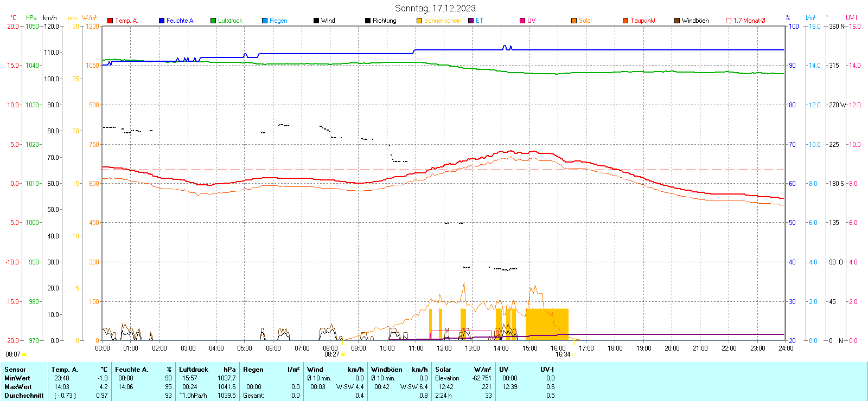The width and height of the screenshot is (868, 401).
Task: Click the Richtung legend label
Action: pyautogui.click(x=384, y=21)
